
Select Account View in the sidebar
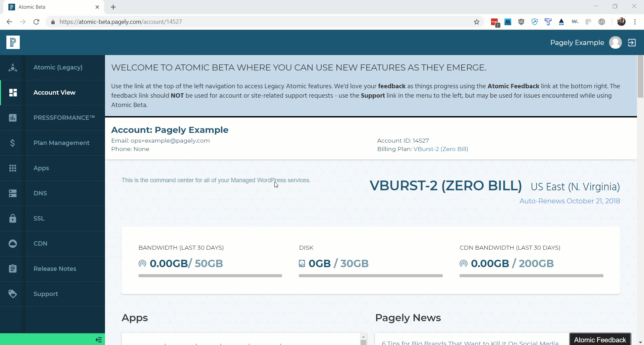point(54,93)
